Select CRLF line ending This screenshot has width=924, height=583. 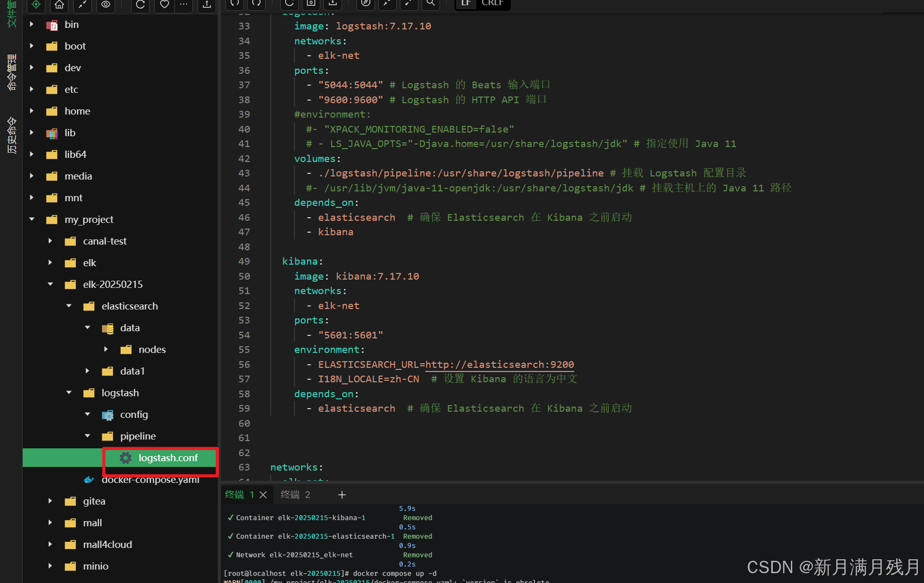[x=492, y=3]
